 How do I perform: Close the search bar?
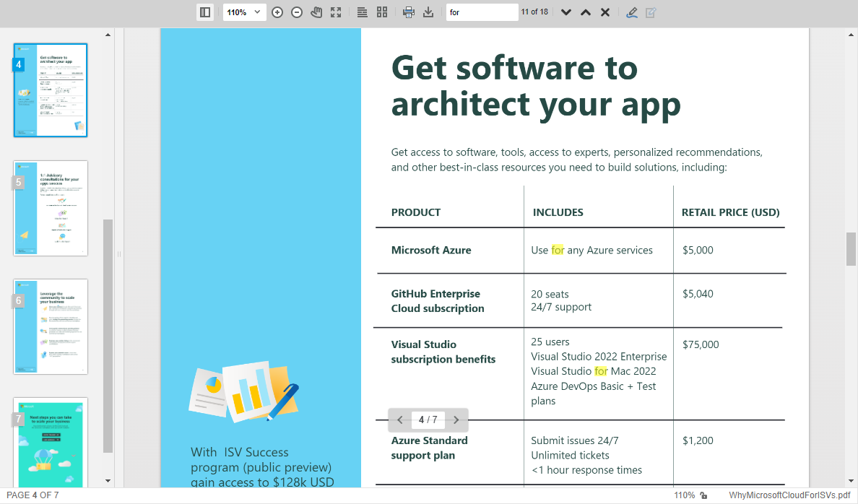[x=605, y=12]
